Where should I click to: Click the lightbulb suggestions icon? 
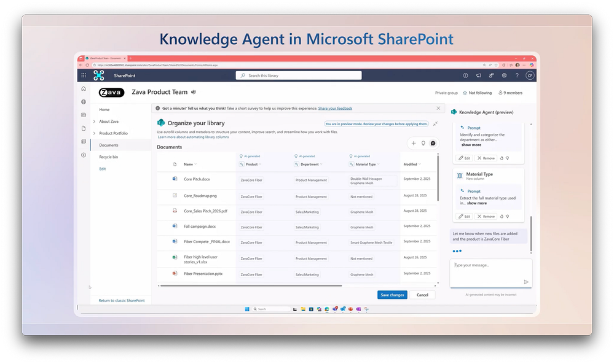pos(423,144)
